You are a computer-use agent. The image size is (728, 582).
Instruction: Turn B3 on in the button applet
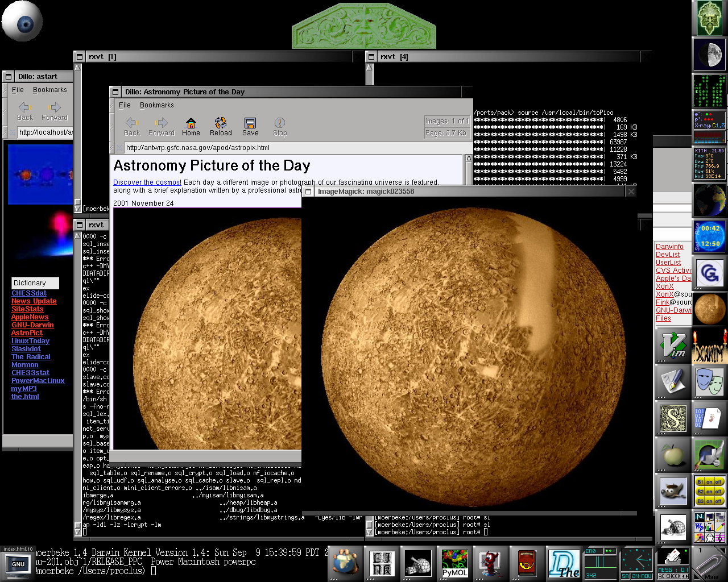point(708,501)
